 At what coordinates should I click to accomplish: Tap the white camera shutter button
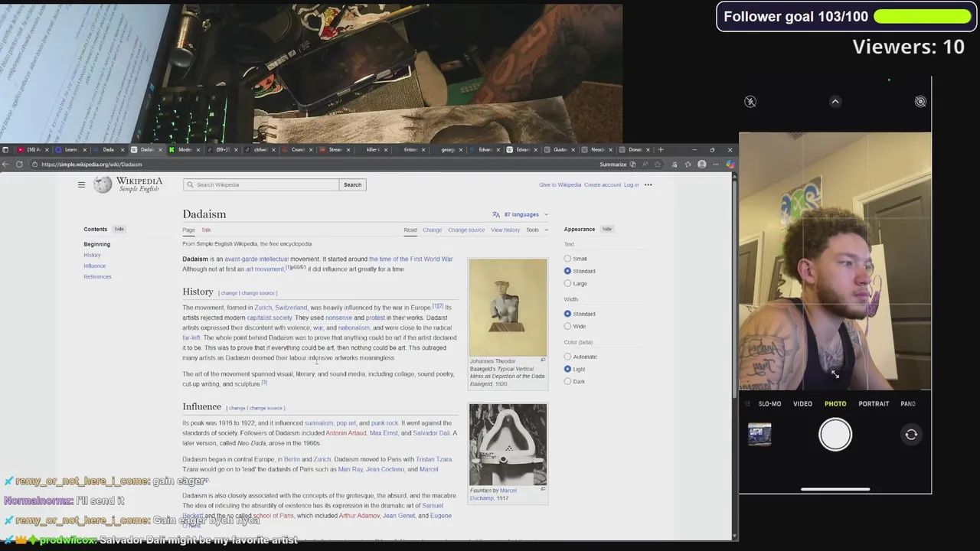point(835,435)
